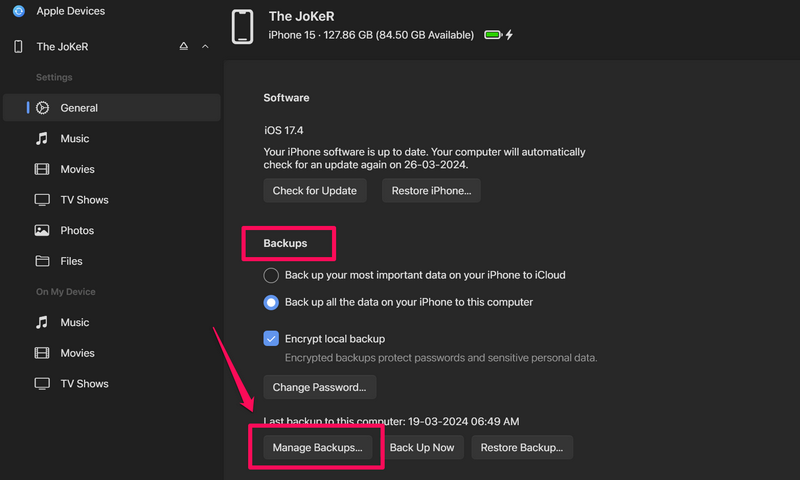The height and width of the screenshot is (480, 800).
Task: Open TV Shows under Settings
Action: 84,200
